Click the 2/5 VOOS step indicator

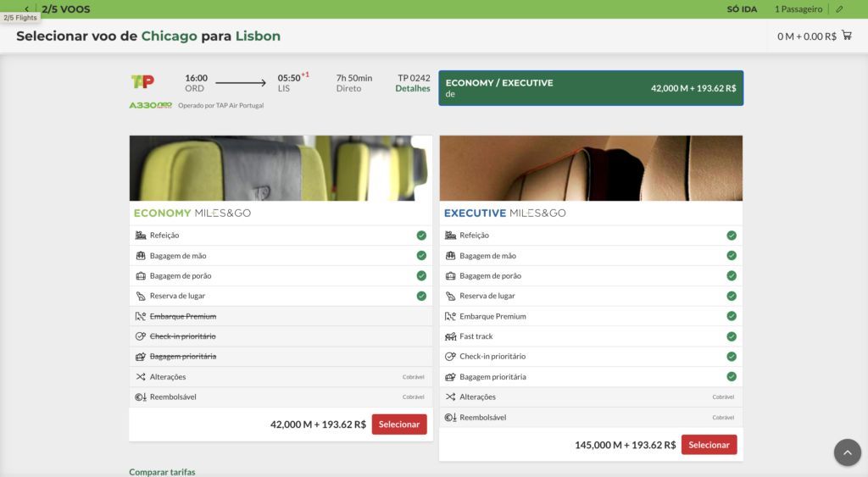pos(65,8)
